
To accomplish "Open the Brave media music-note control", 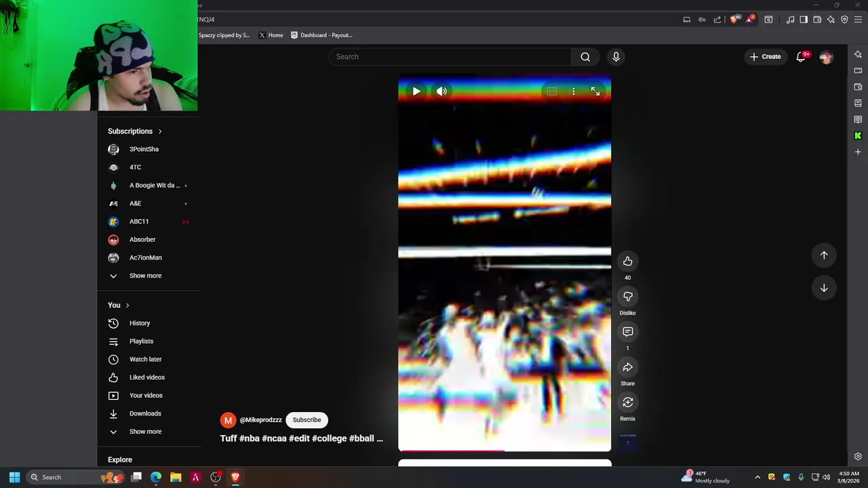I will point(790,20).
